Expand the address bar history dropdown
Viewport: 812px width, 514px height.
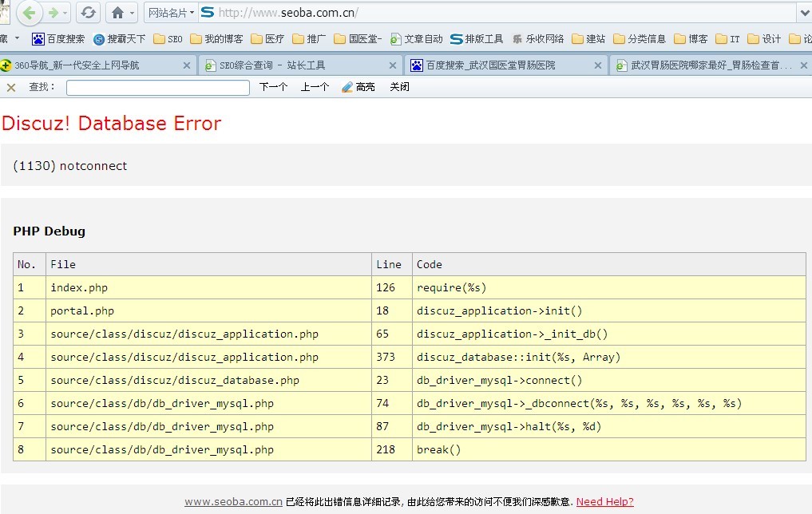(805, 13)
